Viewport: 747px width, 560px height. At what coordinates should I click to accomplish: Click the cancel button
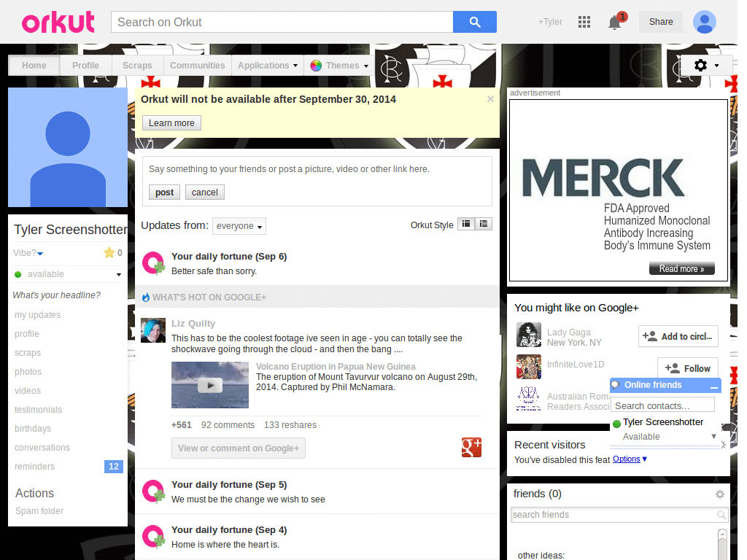coord(205,192)
